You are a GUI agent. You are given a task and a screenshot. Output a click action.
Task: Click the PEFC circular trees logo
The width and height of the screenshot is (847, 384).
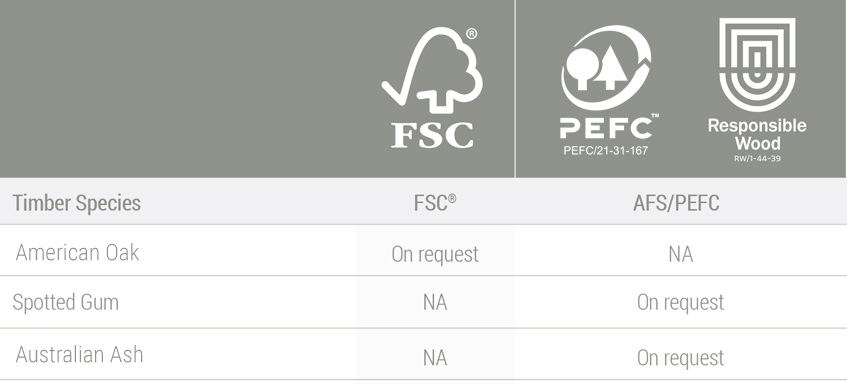[606, 68]
